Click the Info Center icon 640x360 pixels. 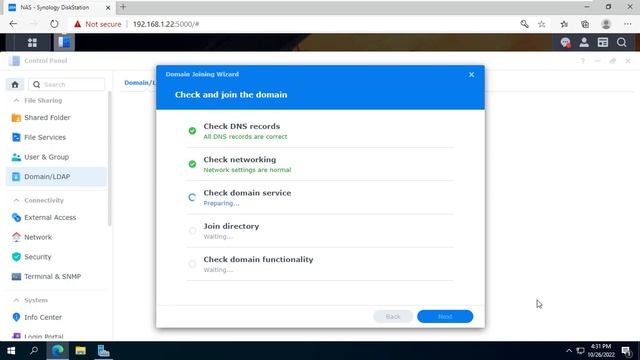(x=16, y=317)
